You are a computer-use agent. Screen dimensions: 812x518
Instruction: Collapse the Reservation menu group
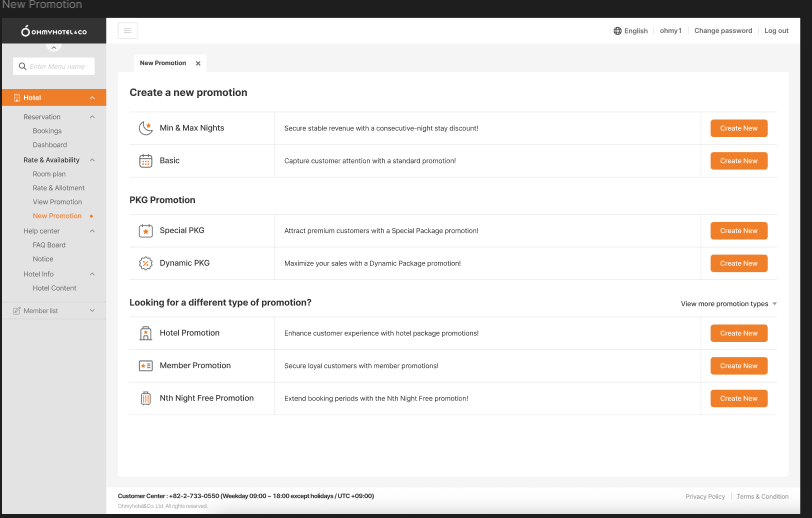pyautogui.click(x=92, y=117)
